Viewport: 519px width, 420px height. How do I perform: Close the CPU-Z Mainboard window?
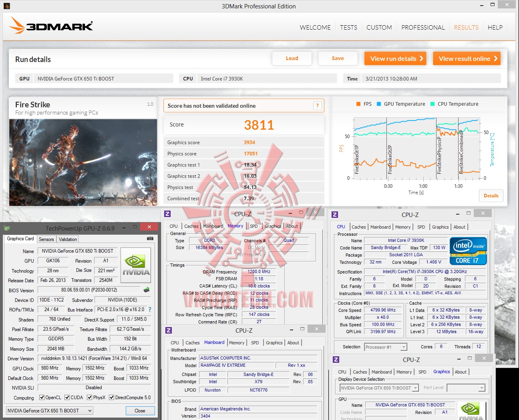[x=316, y=329]
